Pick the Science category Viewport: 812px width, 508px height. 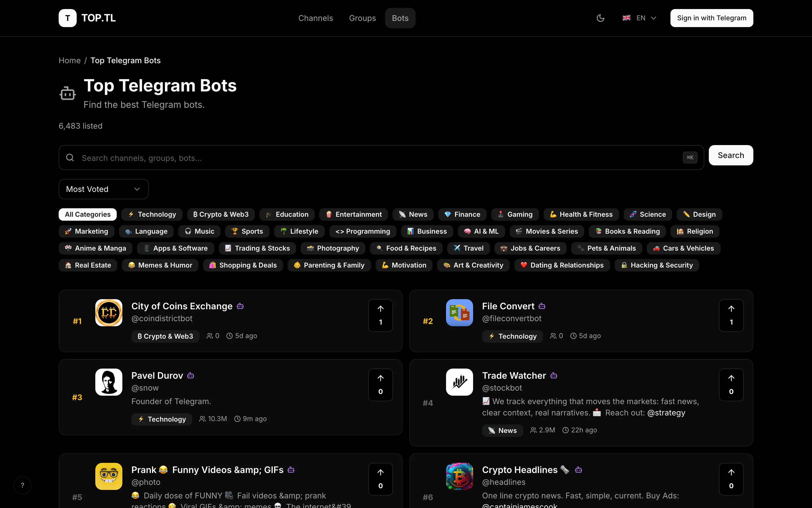648,214
